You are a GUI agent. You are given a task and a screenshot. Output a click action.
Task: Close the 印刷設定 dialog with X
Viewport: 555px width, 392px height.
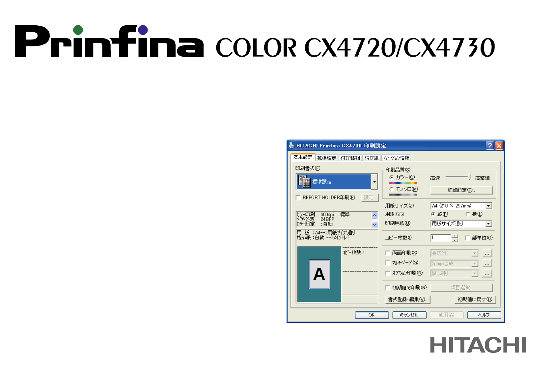499,145
